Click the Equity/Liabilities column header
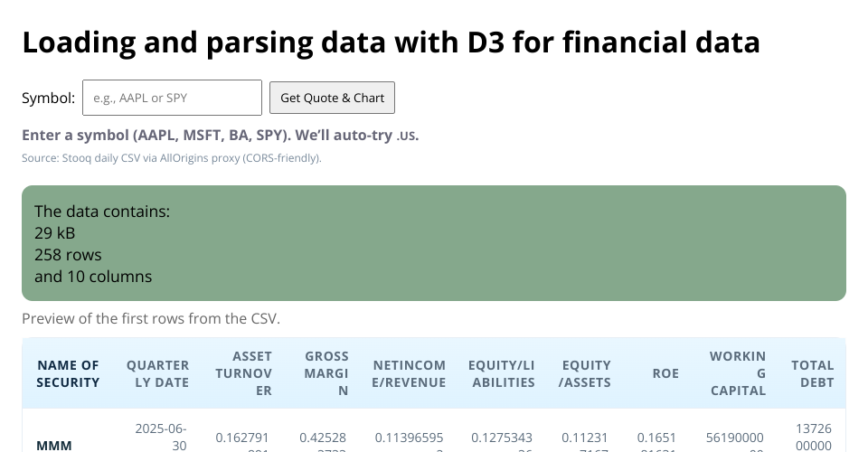Screen dimensions: 868x452 click(501, 373)
